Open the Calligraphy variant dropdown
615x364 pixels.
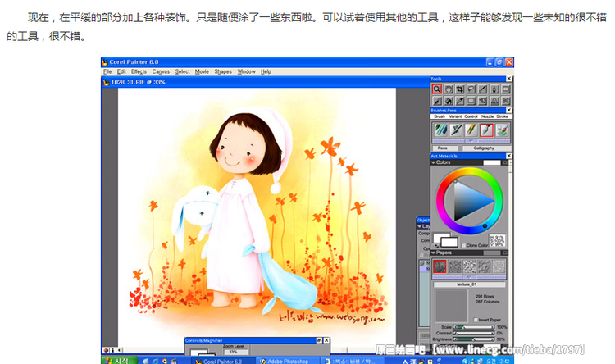487,148
